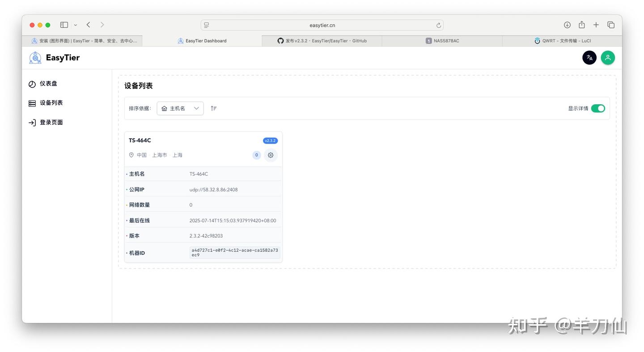Open the language translation switcher

589,58
